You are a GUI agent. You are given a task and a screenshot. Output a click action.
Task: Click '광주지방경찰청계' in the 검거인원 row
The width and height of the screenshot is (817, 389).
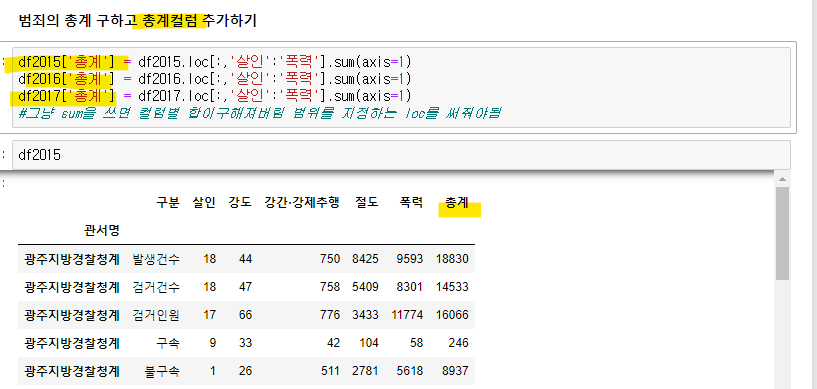pos(72,315)
